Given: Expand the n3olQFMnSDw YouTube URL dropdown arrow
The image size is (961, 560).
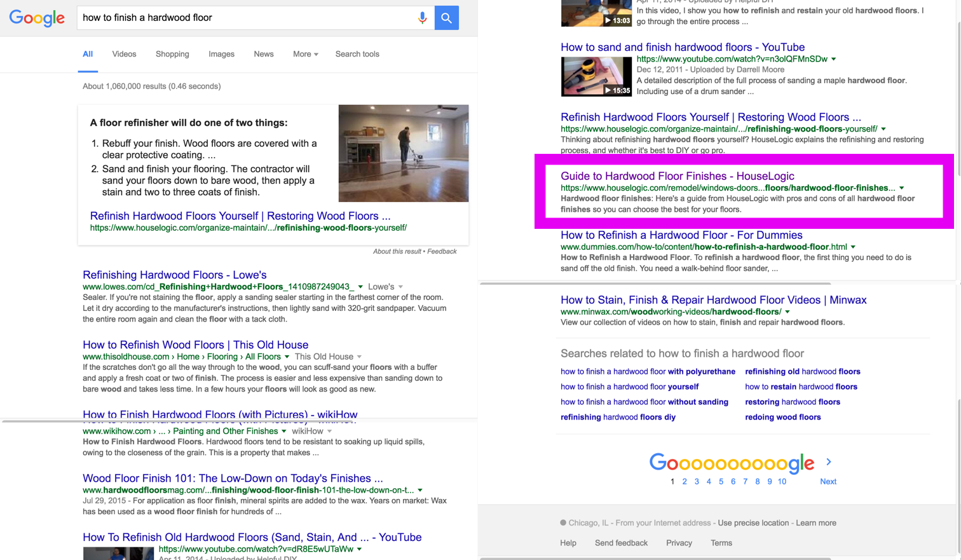Looking at the screenshot, I should (834, 59).
